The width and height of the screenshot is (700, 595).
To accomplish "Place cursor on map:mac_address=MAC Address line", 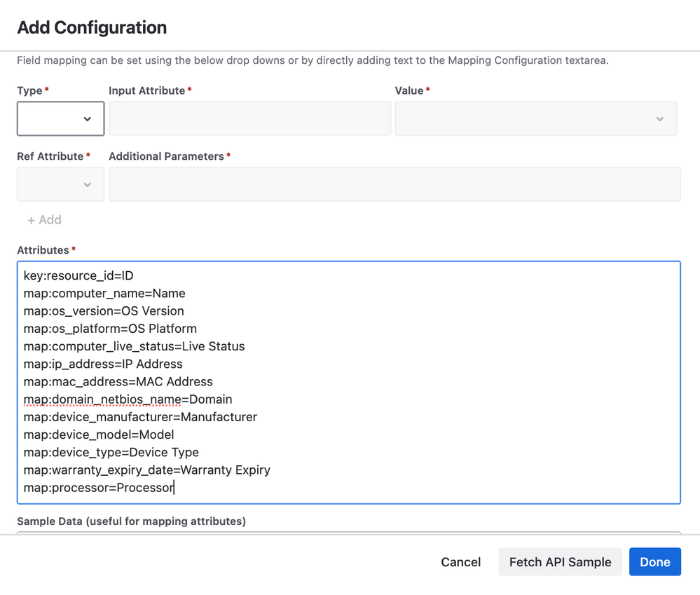I will click(x=118, y=382).
